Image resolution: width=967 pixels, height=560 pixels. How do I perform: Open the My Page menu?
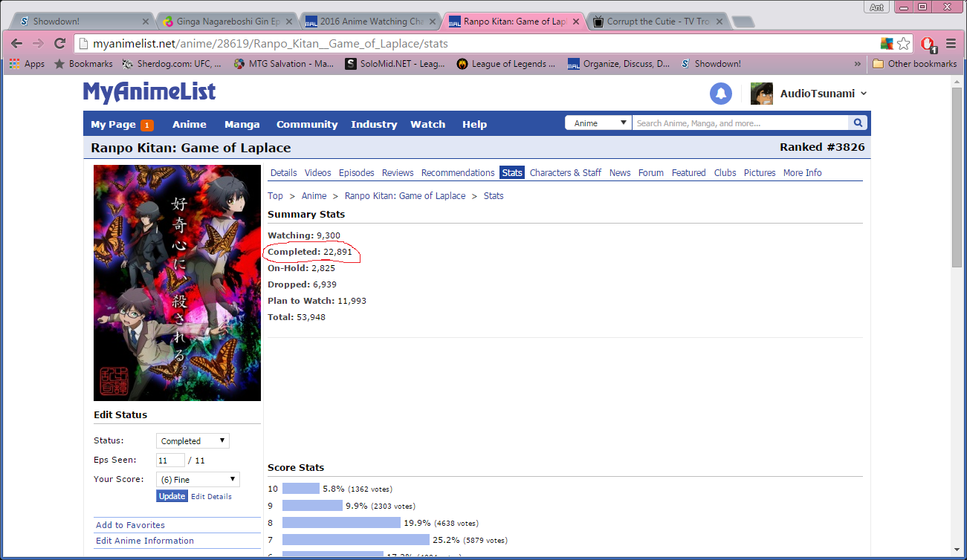click(122, 125)
